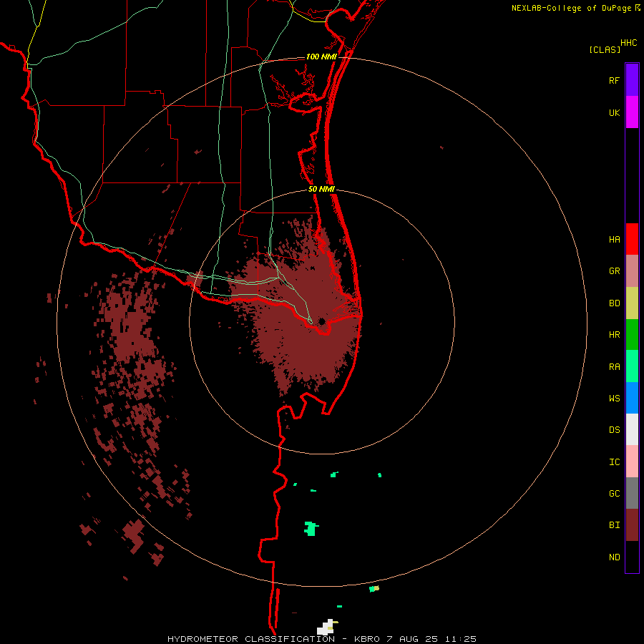644x644 pixels.
Task: Click the UK magenta legend swatch
Action: click(632, 112)
